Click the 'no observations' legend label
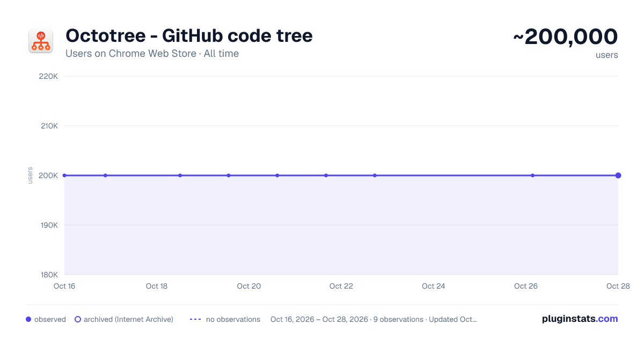644x338 pixels. click(x=233, y=319)
